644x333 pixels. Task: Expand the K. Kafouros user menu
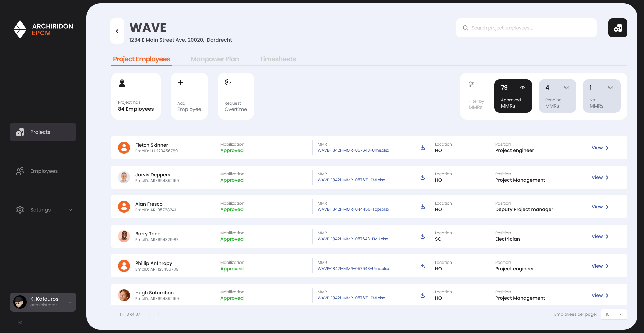pyautogui.click(x=70, y=302)
